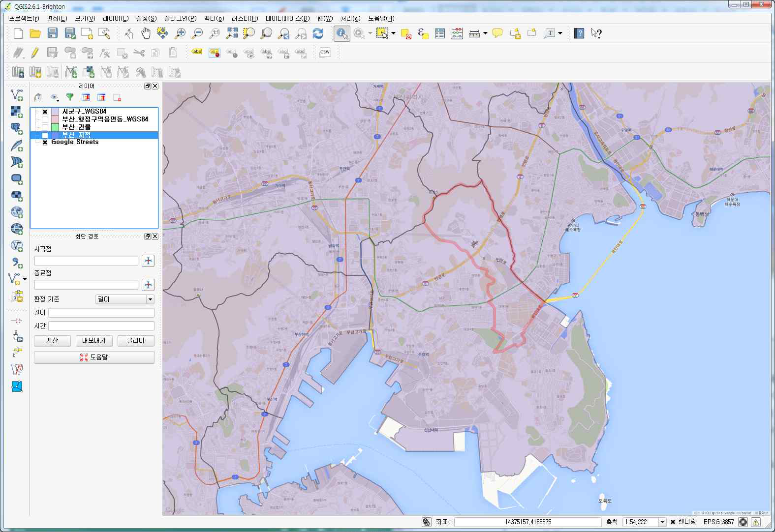
Task: Open the map scale dropdown
Action: pyautogui.click(x=662, y=522)
